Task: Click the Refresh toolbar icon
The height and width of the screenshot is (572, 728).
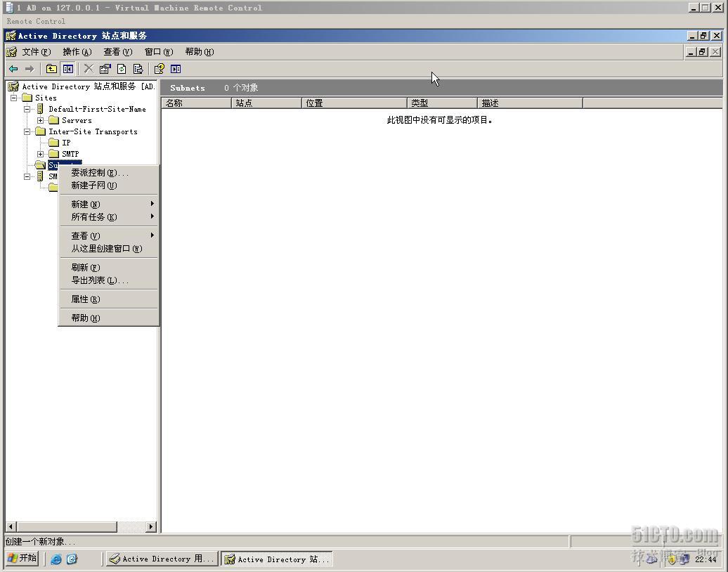Action: pos(122,69)
